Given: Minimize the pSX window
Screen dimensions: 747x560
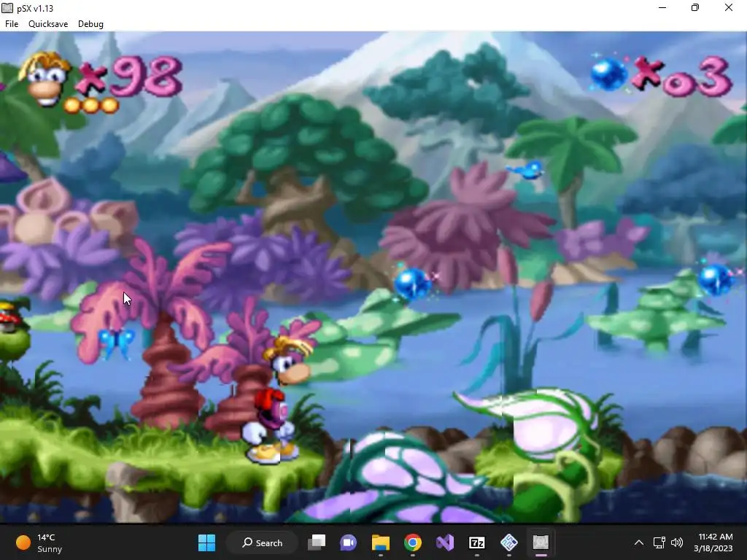Looking at the screenshot, I should point(662,8).
